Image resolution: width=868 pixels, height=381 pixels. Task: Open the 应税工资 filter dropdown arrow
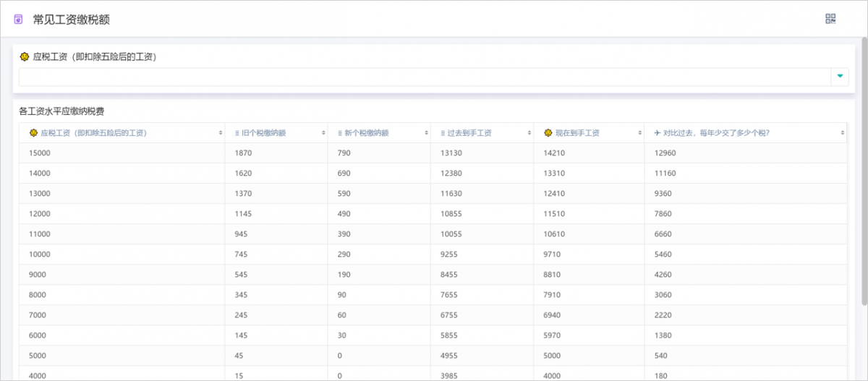coord(840,77)
